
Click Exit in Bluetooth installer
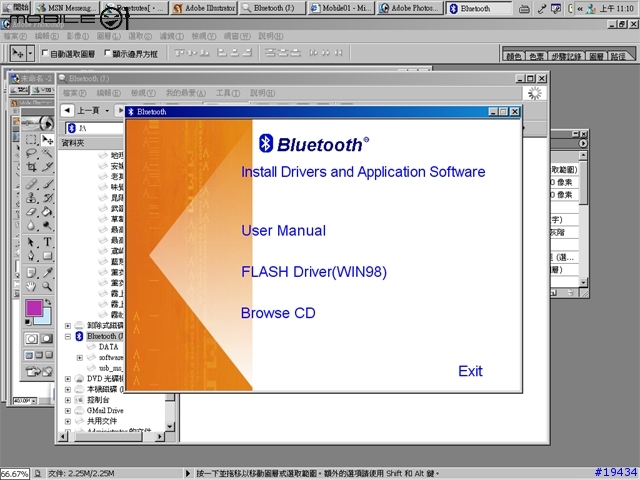pyautogui.click(x=470, y=371)
